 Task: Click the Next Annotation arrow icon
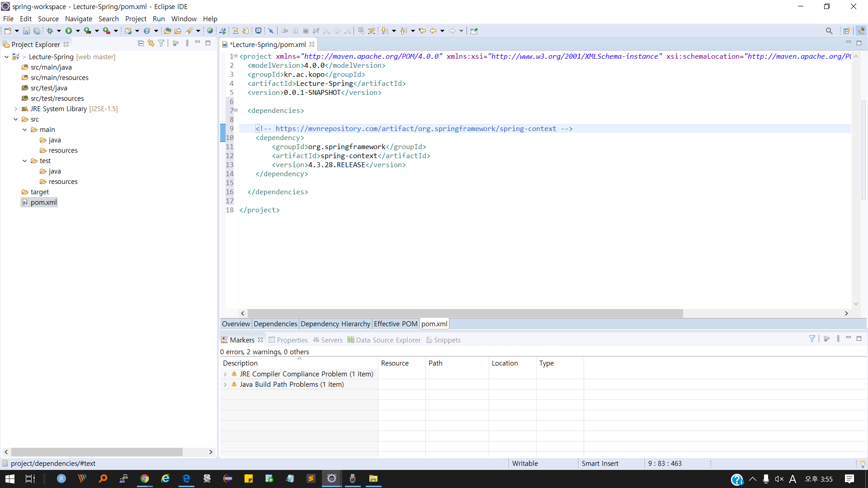(x=384, y=31)
